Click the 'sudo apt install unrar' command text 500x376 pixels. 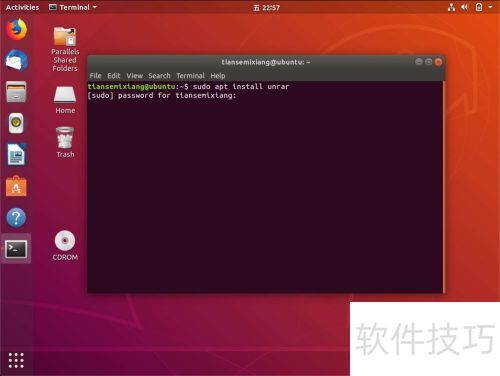[x=241, y=87]
